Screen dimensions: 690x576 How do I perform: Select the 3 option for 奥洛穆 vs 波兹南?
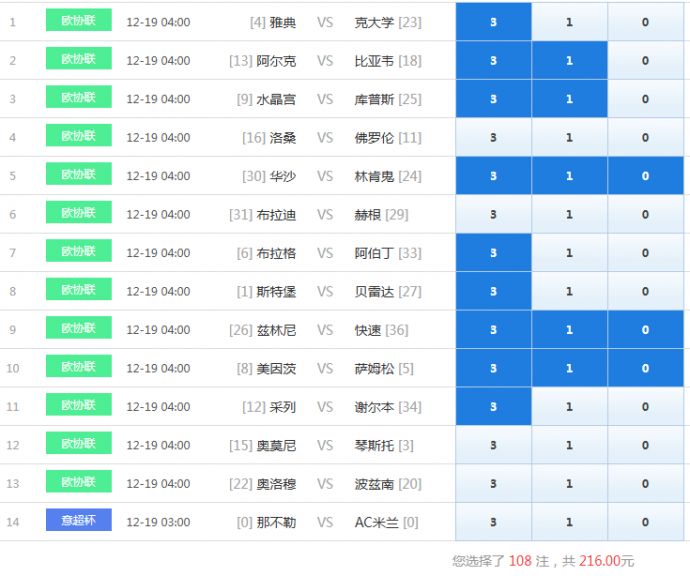click(x=493, y=484)
